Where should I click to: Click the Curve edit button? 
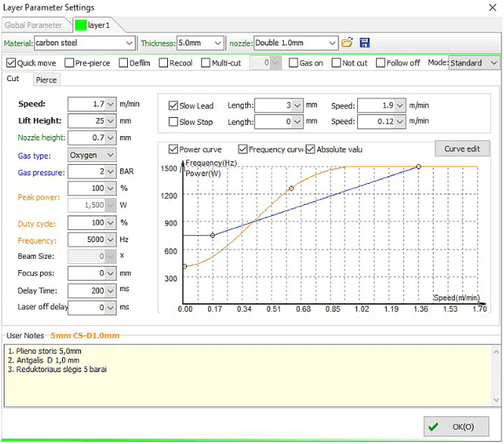[x=462, y=149]
